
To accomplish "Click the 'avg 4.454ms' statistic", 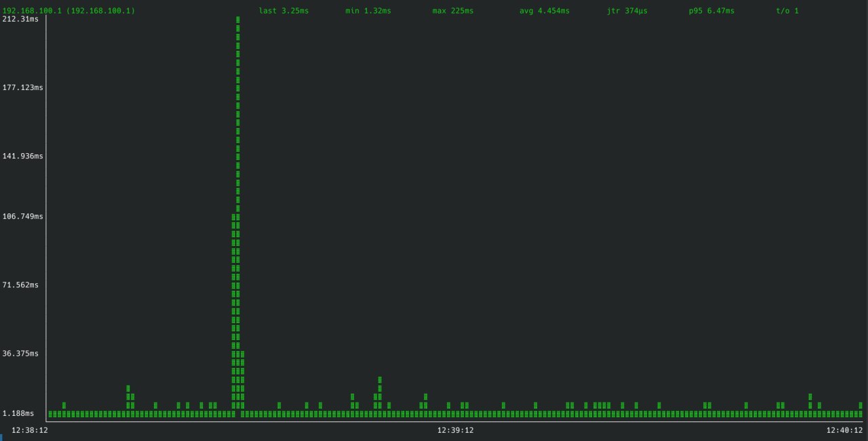I will (x=545, y=12).
